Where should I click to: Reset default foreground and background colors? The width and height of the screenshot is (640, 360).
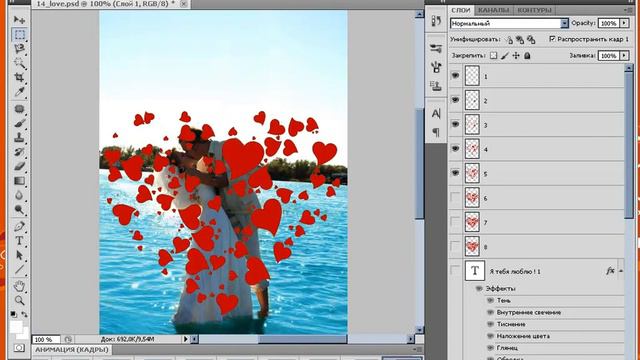(13, 314)
